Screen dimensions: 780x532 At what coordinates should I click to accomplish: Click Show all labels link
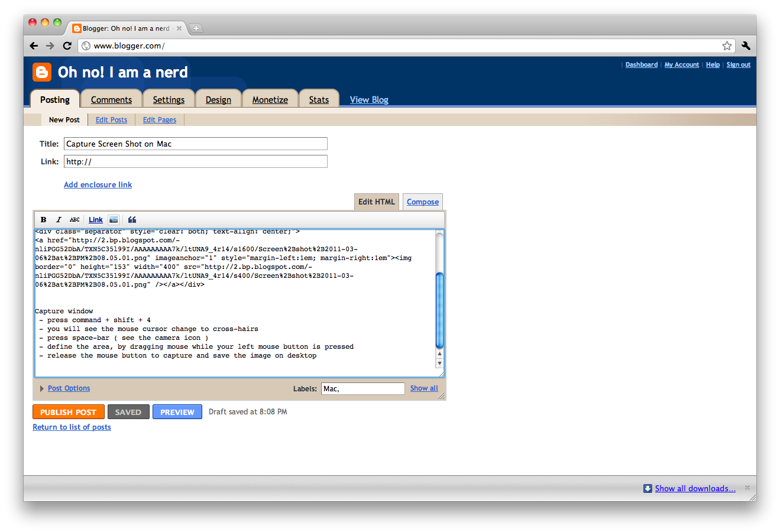coord(424,388)
